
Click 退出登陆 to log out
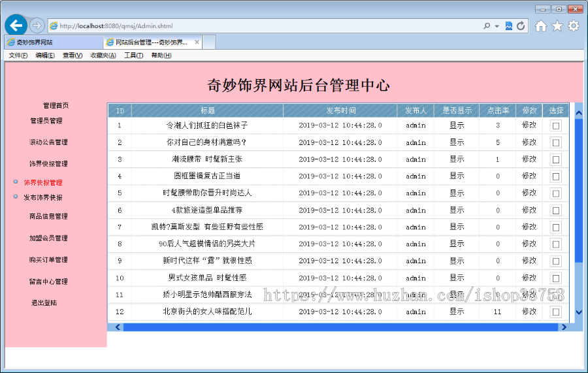44,303
